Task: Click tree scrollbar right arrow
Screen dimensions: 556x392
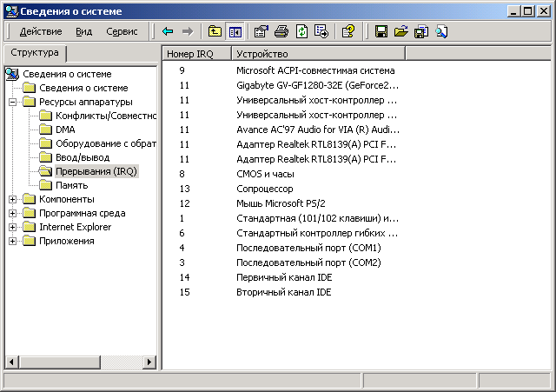Action: coord(149,362)
